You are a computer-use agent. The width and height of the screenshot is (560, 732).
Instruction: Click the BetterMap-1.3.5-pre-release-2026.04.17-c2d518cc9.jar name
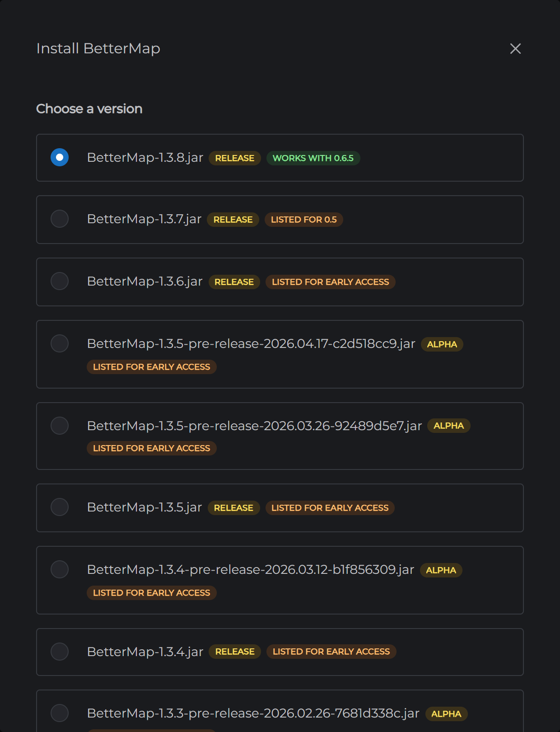click(x=251, y=344)
